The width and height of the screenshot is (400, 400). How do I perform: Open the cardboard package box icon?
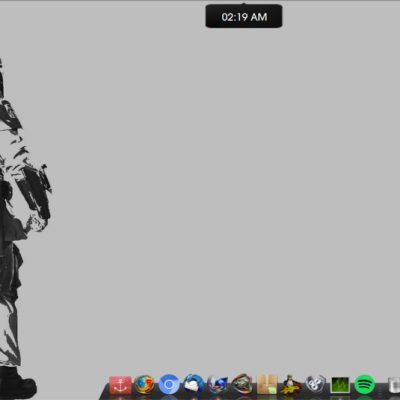tap(267, 384)
